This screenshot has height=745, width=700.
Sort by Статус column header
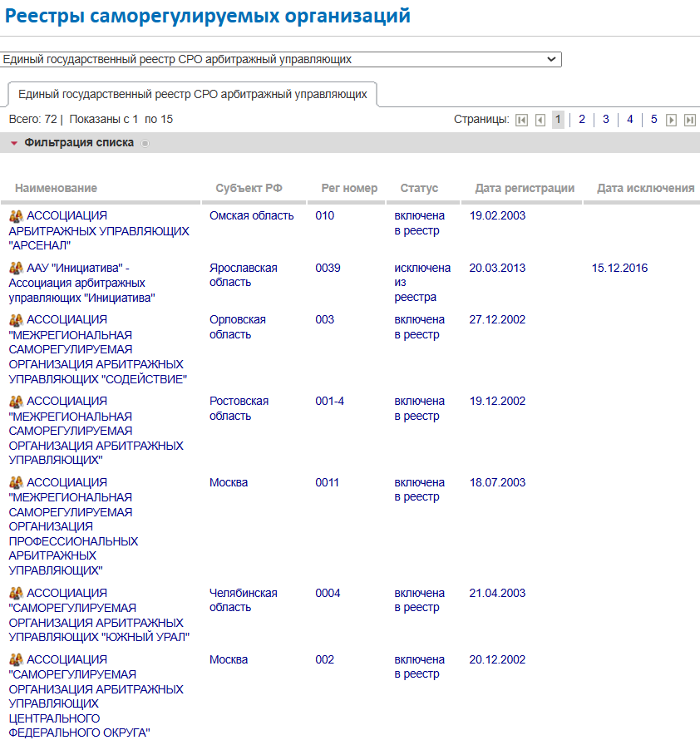[x=419, y=188]
